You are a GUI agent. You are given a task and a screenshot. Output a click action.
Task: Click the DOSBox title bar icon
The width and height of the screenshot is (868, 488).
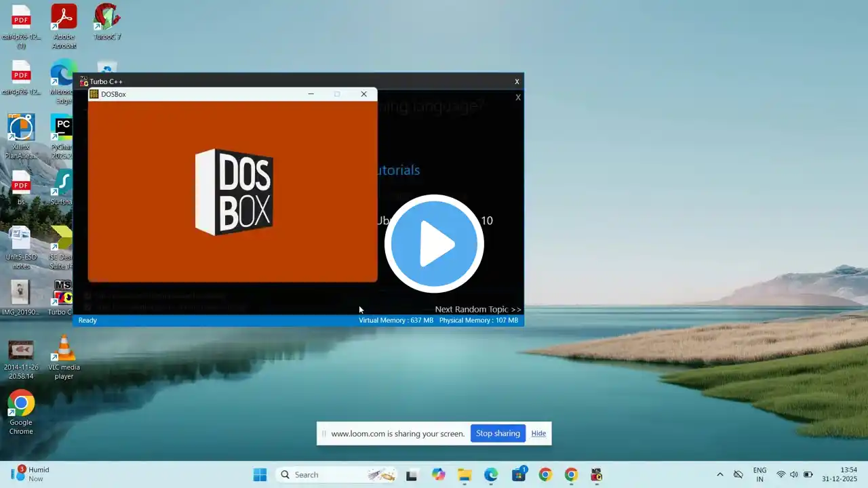[94, 94]
